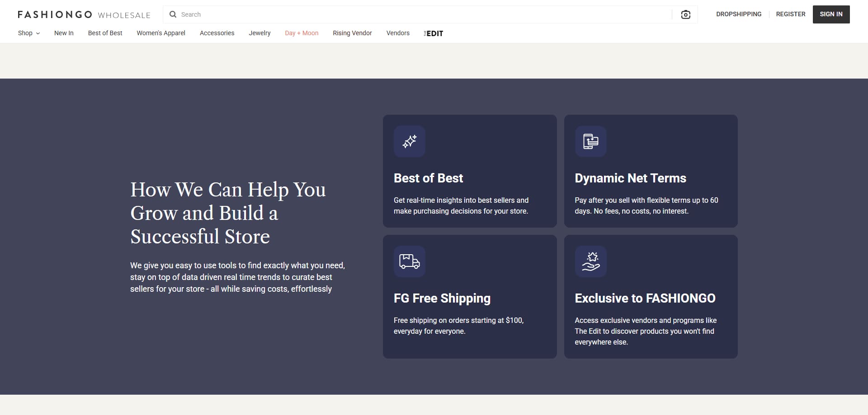The width and height of the screenshot is (868, 415).
Task: Open The EDIT section
Action: click(434, 33)
